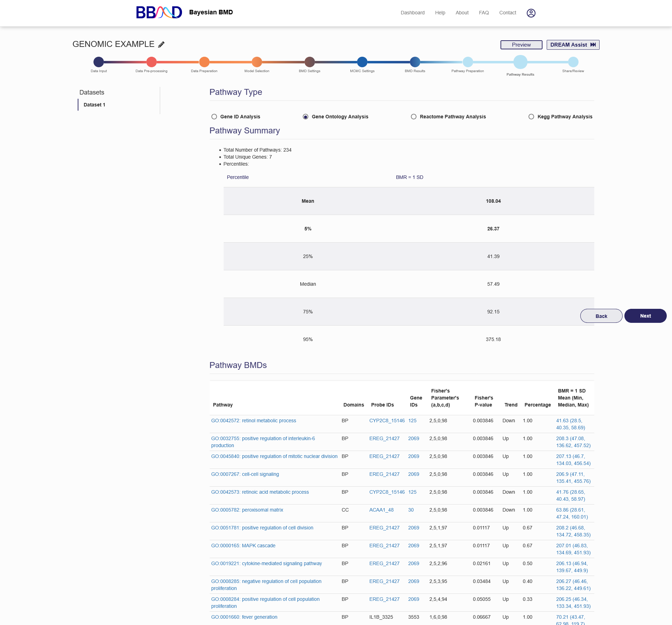Click the Preview button
This screenshot has width=672, height=625.
tap(521, 45)
